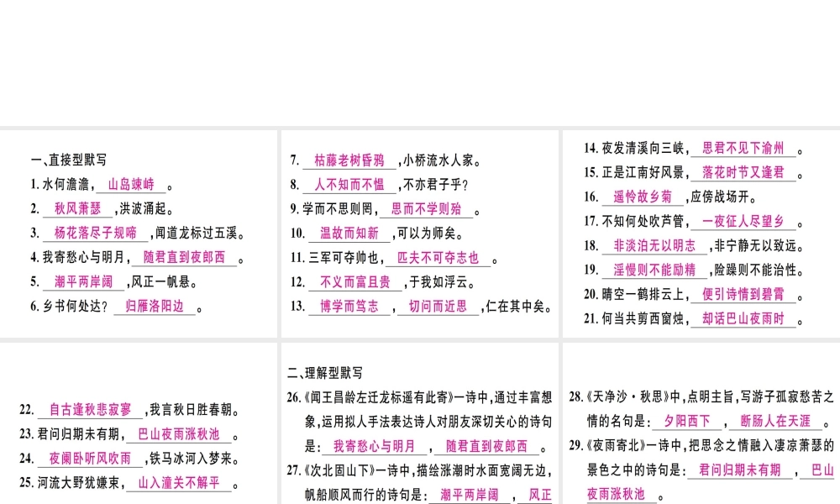Click the answer 匹夫不可夺志也

coord(438,258)
